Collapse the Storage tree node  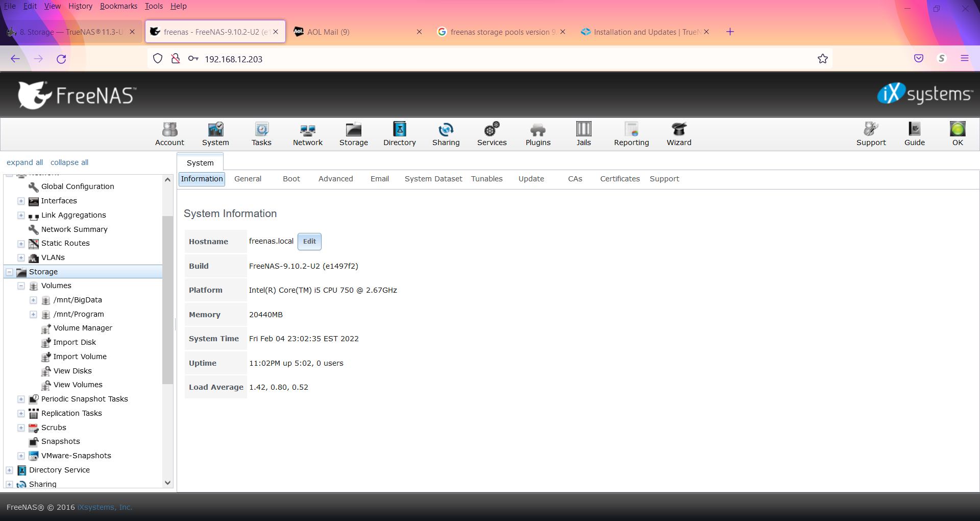point(9,272)
